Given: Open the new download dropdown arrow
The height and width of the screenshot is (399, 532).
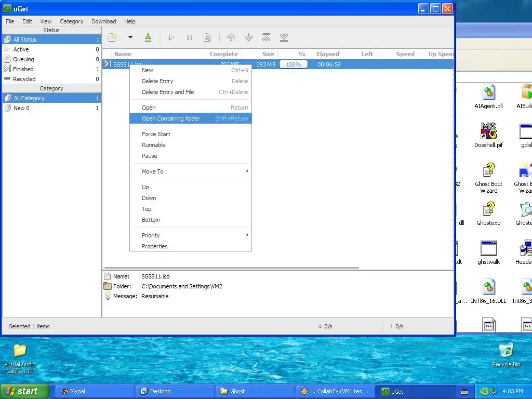Looking at the screenshot, I should (x=130, y=37).
